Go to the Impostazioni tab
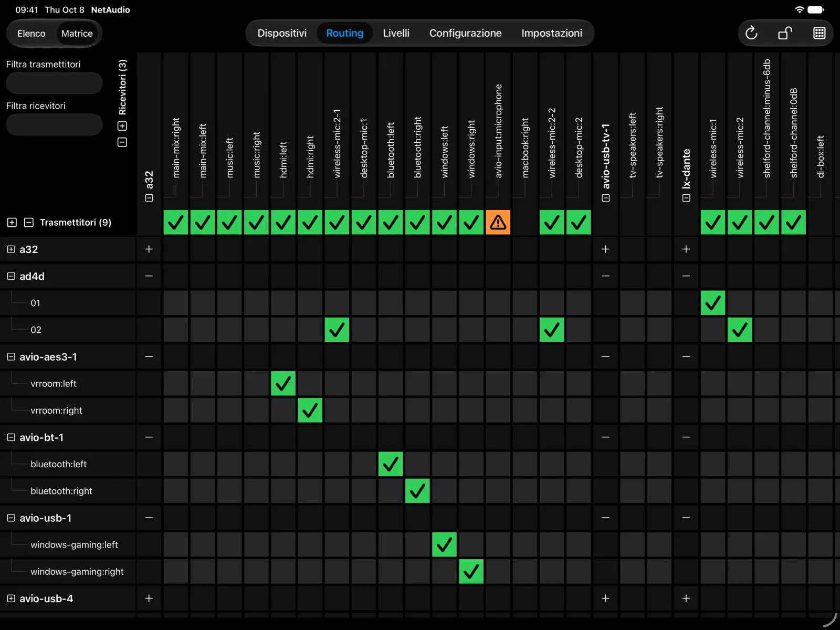The image size is (840, 630). (x=551, y=33)
